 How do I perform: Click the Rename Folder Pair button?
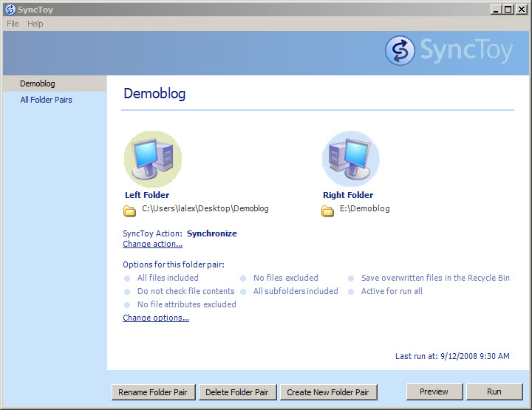pyautogui.click(x=154, y=392)
